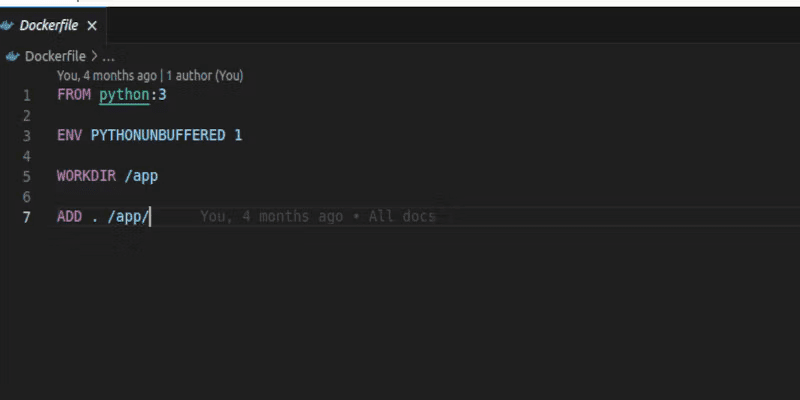The height and width of the screenshot is (400, 800).
Task: Click line number 7 in gutter
Action: tap(27, 217)
